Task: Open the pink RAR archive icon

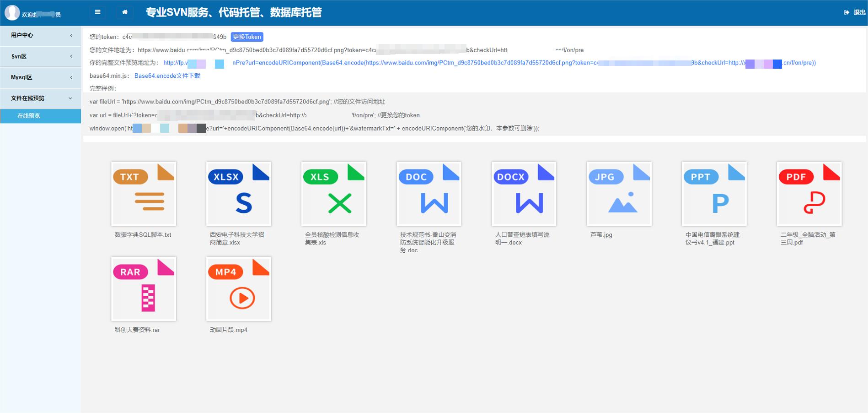Action: (x=144, y=289)
